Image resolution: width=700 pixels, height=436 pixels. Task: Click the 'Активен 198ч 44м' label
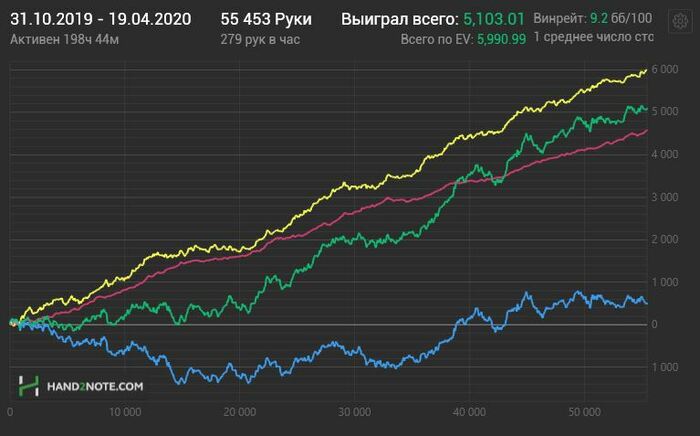pos(64,39)
